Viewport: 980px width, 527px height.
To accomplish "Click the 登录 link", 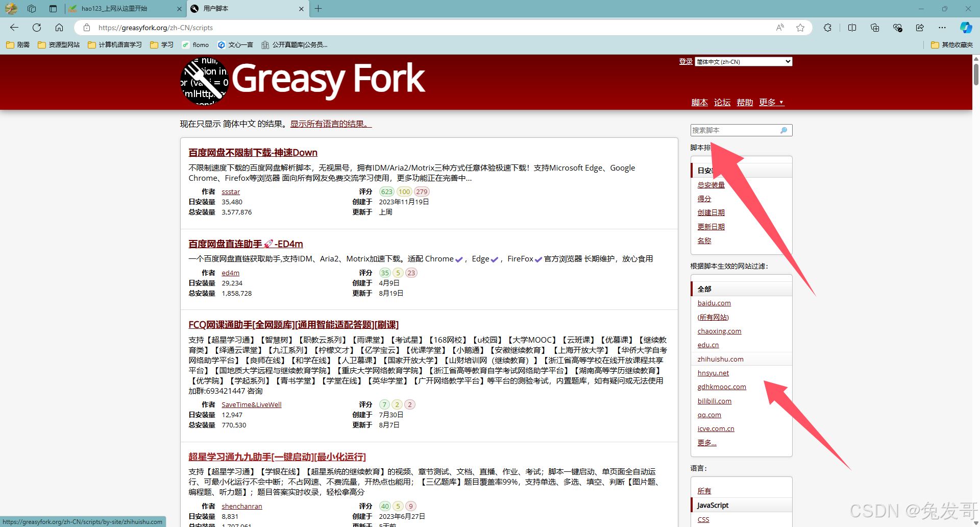I will coord(685,61).
